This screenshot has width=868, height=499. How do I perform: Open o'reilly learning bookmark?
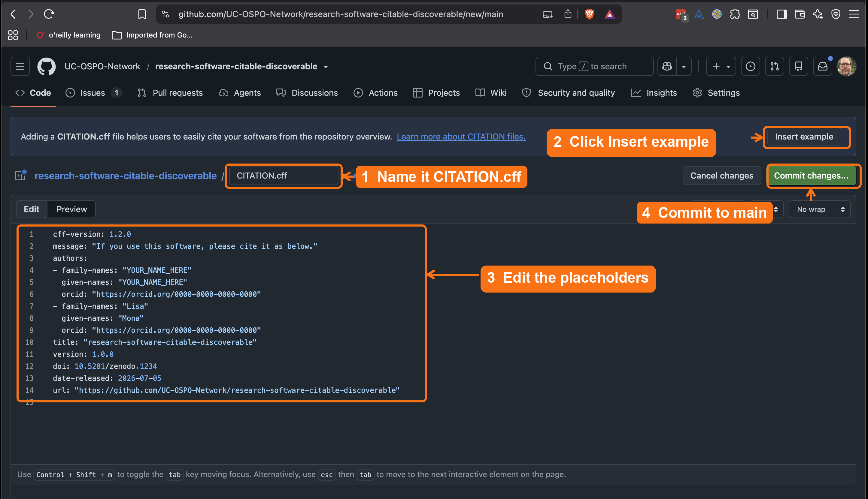[x=68, y=35]
